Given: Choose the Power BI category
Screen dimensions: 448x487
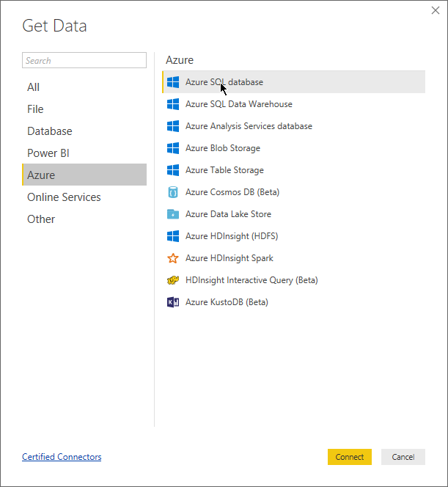Looking at the screenshot, I should pyautogui.click(x=48, y=153).
